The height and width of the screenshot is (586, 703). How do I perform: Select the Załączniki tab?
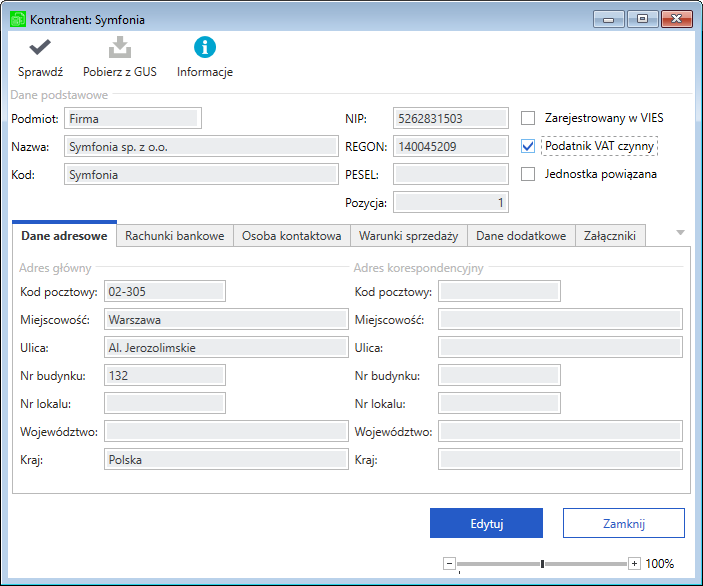[610, 236]
